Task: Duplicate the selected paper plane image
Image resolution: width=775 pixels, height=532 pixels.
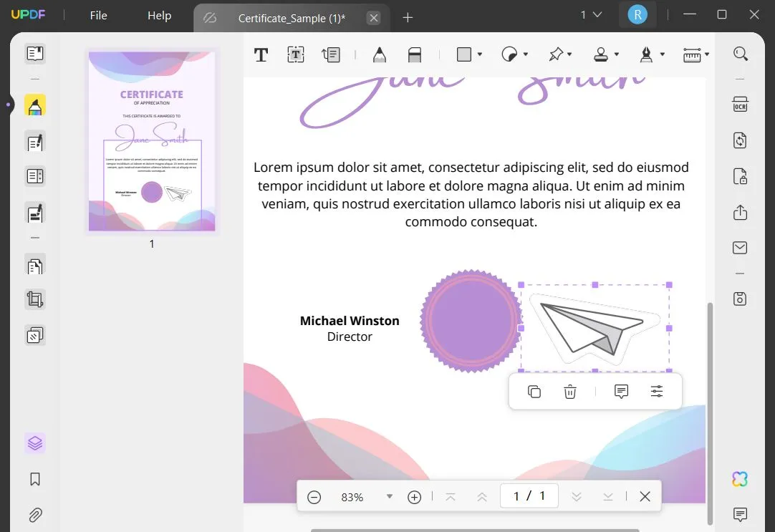Action: click(533, 392)
